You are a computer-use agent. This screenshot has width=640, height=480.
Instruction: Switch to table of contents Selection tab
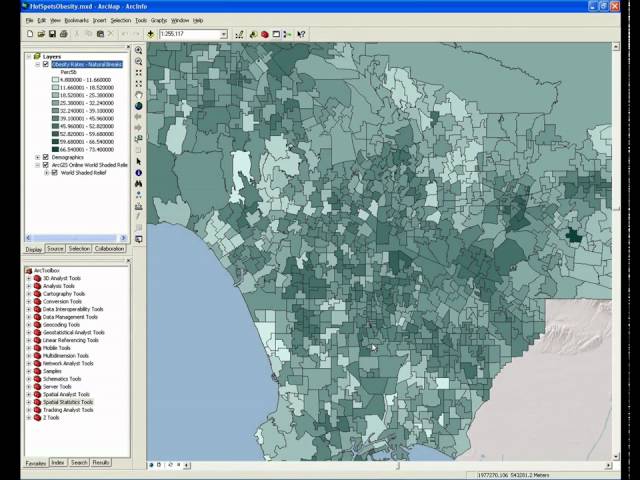[x=79, y=249]
